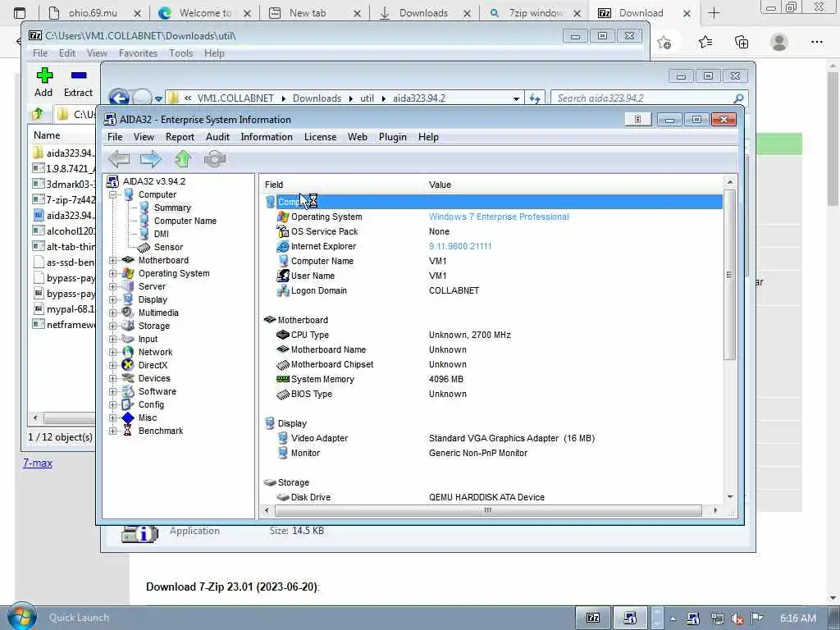Switch to the Downloads browser tab
This screenshot has width=840, height=630.
pos(423,13)
